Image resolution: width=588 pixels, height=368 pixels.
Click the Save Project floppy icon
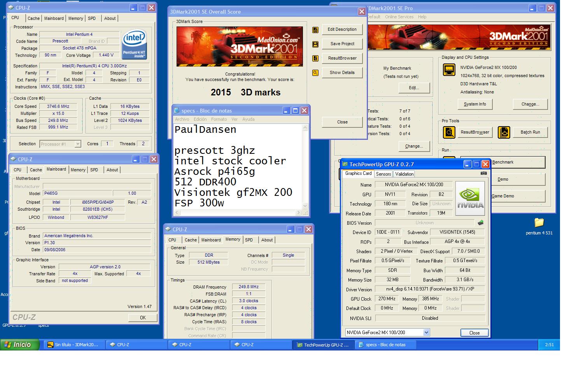coord(315,44)
